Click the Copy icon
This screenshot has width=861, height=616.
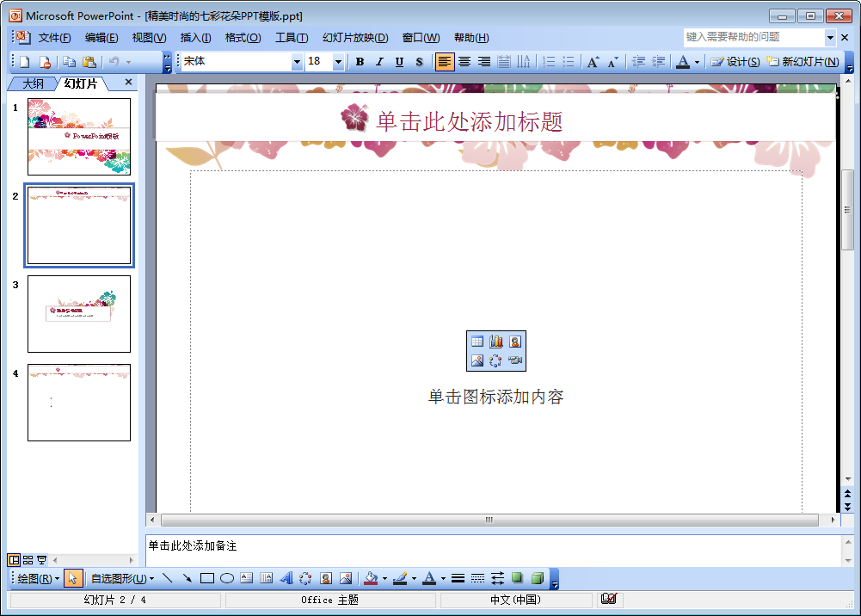tap(69, 61)
